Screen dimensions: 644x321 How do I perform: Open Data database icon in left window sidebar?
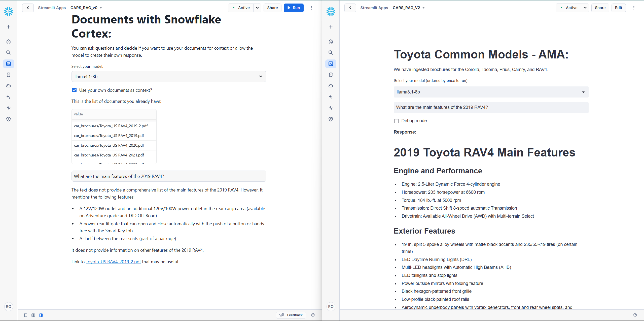[9, 75]
